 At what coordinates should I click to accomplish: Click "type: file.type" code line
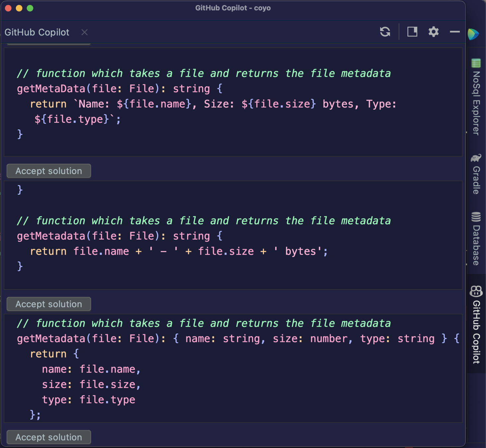click(x=89, y=400)
